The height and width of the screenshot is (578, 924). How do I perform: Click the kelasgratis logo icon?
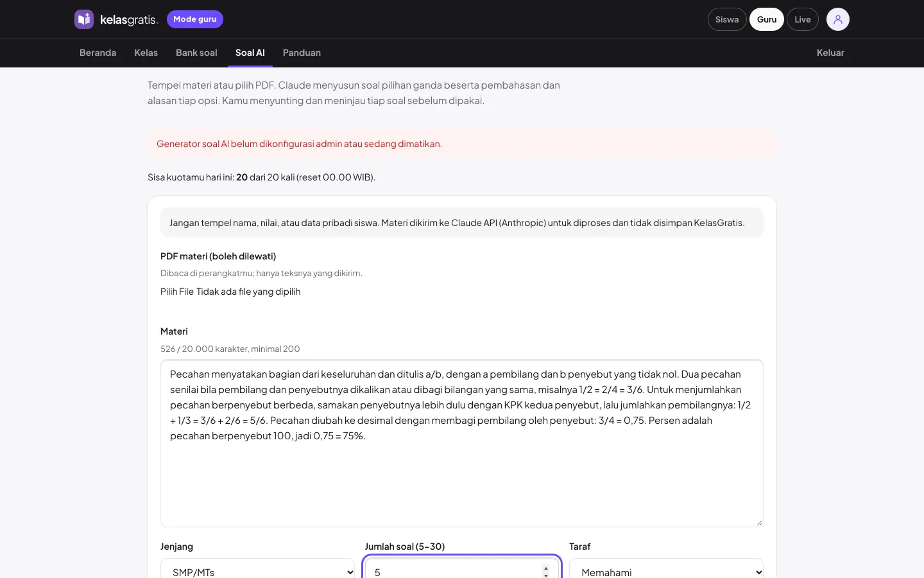(x=84, y=19)
